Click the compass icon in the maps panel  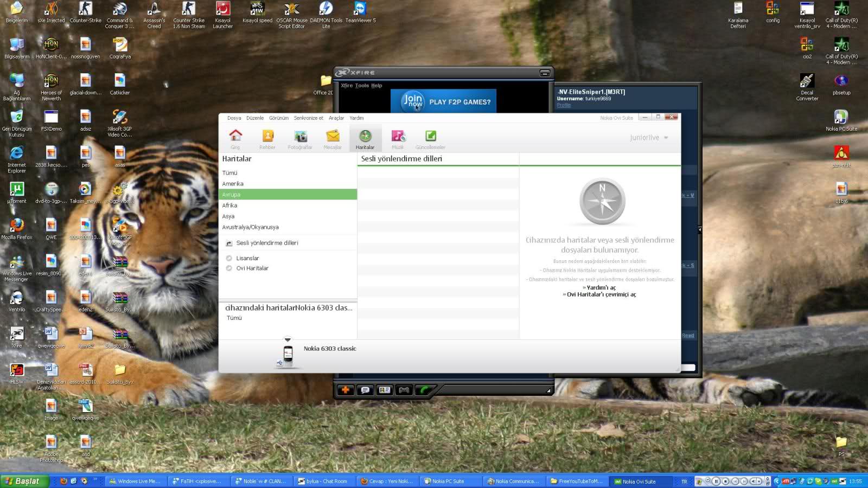[x=602, y=201]
